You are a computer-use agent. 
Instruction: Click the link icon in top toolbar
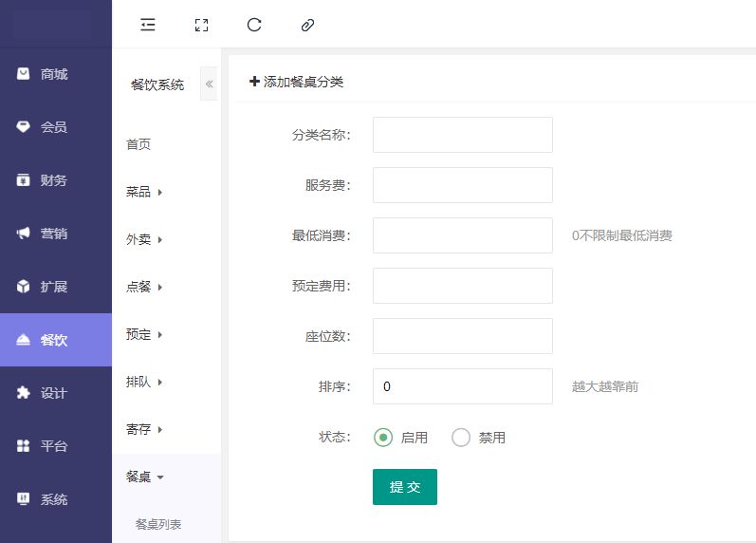click(x=306, y=26)
